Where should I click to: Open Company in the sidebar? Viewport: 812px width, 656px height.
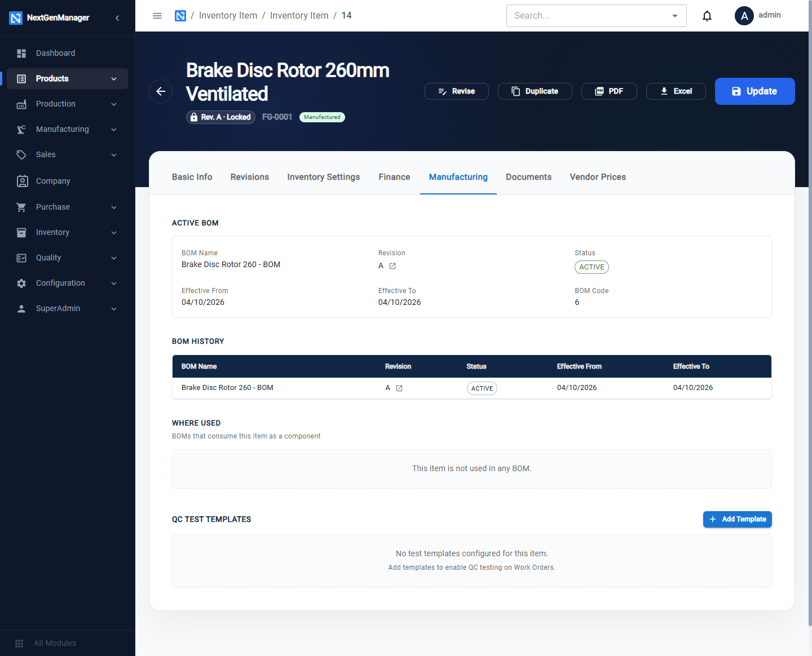point(68,181)
